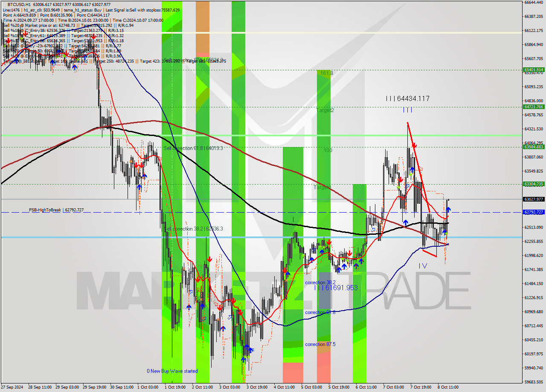This screenshot has width=546, height=392.
Task: Click the green price tag 64721.766
Action: click(533, 107)
